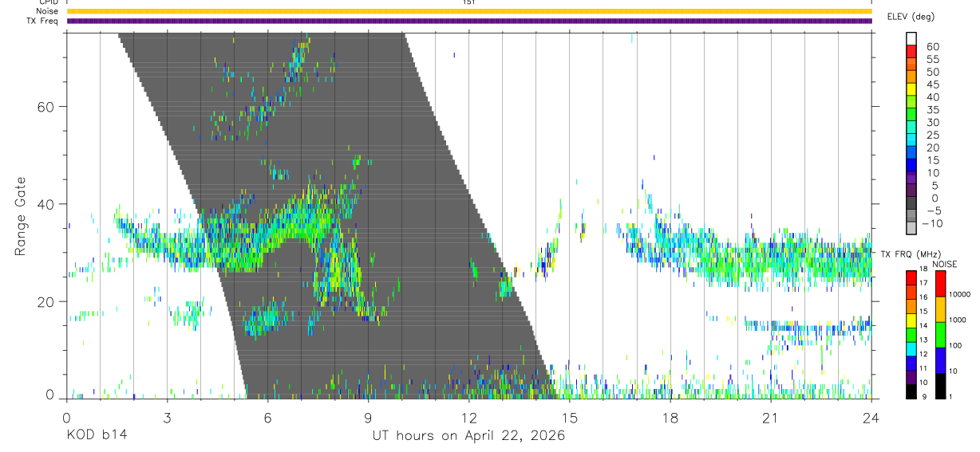Select the red segment of the ELEV color bar
Image resolution: width=980 pixels, height=452 pixels.
point(911,53)
